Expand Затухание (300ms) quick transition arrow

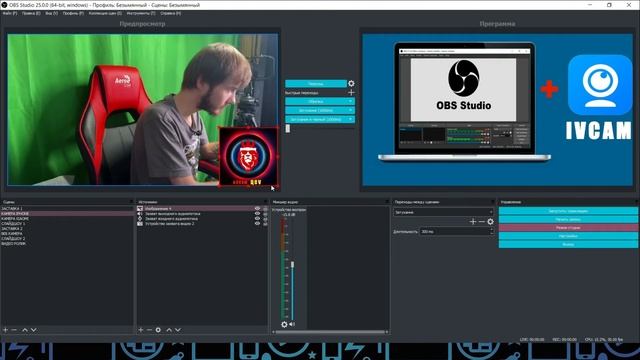coord(350,110)
